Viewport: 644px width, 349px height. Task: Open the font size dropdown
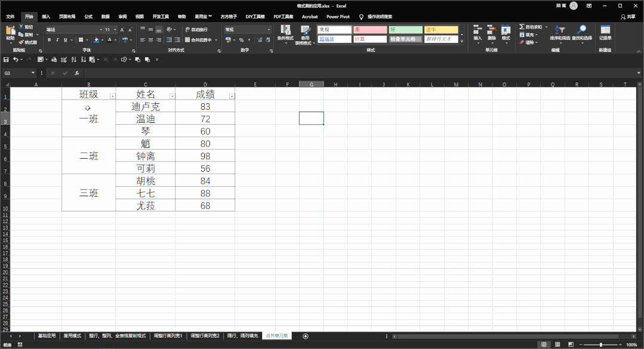pyautogui.click(x=115, y=30)
